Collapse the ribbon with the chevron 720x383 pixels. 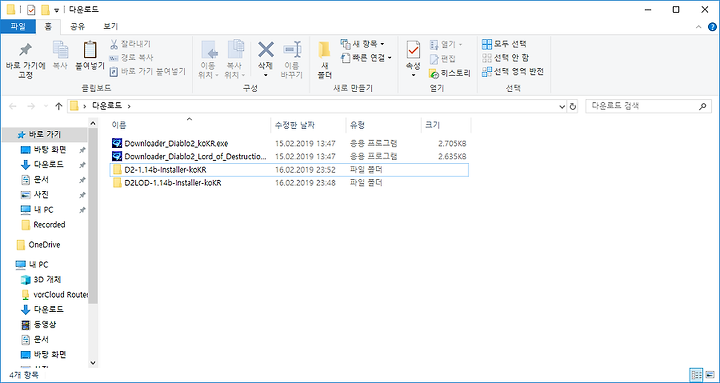click(x=698, y=27)
